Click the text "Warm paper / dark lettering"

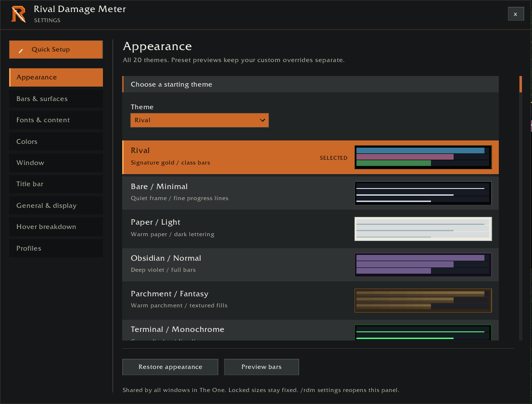coord(172,234)
